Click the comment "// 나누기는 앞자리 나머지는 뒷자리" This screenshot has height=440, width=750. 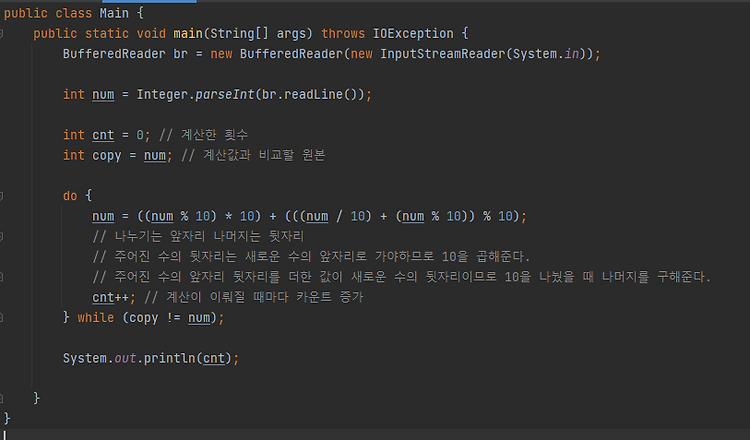click(x=198, y=236)
